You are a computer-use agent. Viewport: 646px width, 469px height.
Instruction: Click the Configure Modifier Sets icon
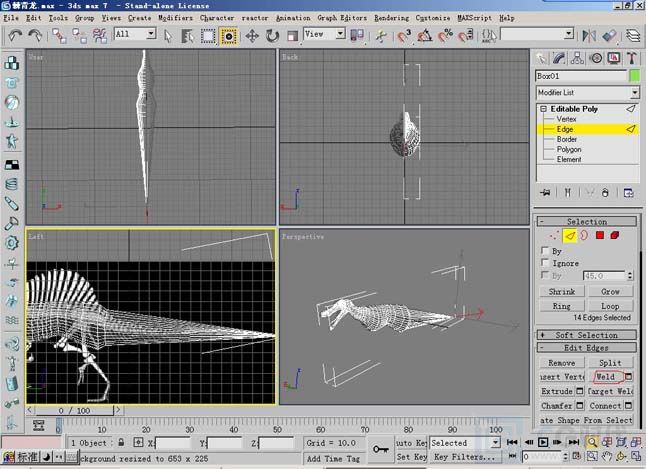click(628, 192)
